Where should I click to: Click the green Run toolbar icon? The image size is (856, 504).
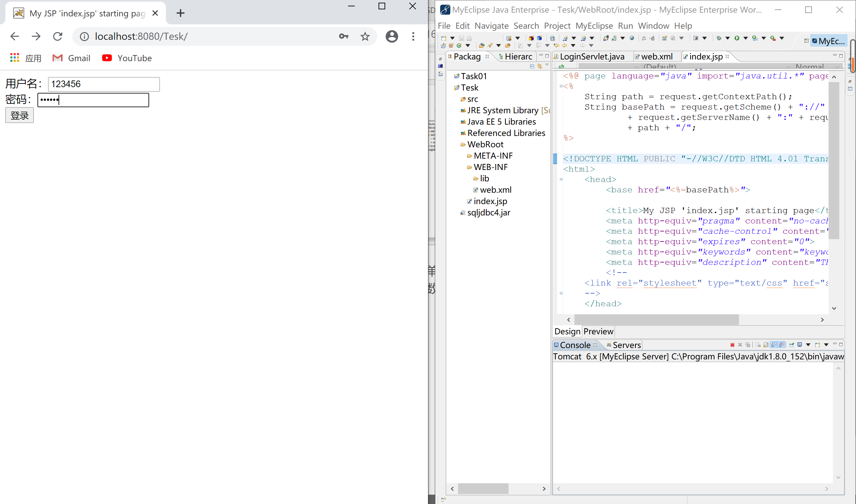tap(737, 38)
